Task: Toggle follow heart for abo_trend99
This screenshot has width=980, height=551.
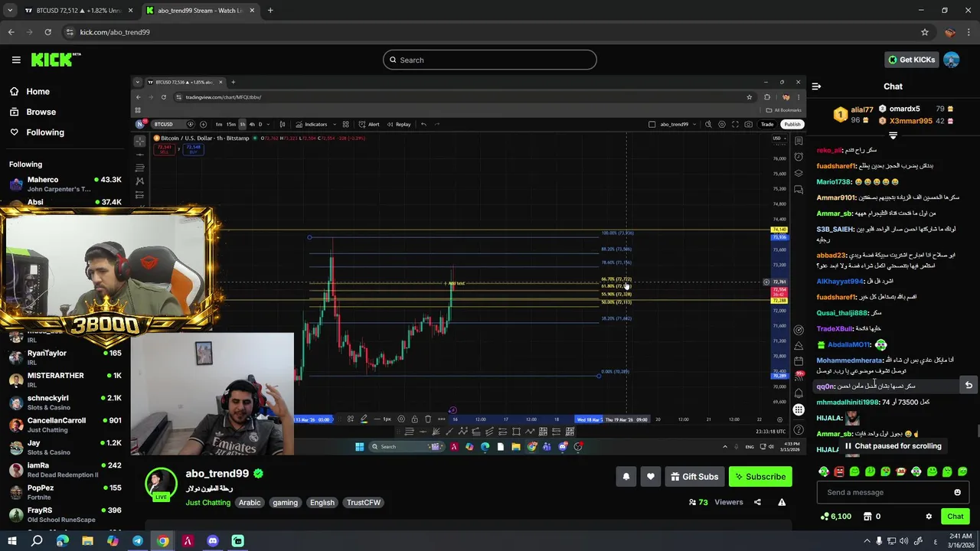Action: pos(651,477)
